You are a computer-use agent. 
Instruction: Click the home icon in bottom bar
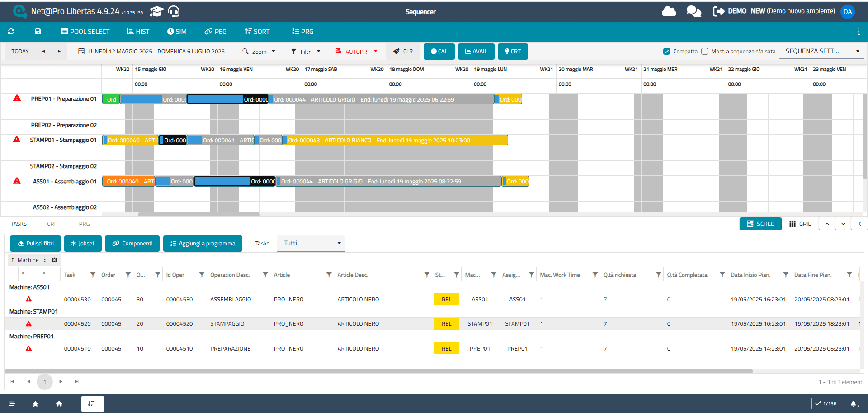tap(59, 404)
